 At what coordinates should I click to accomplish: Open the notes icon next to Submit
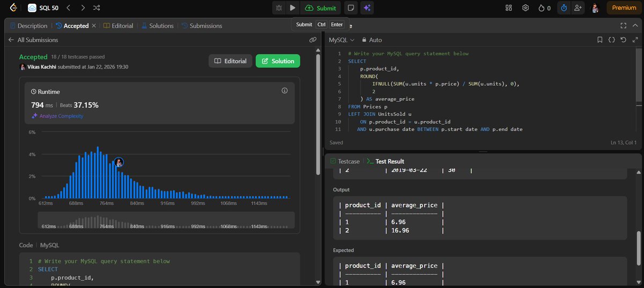point(351,8)
